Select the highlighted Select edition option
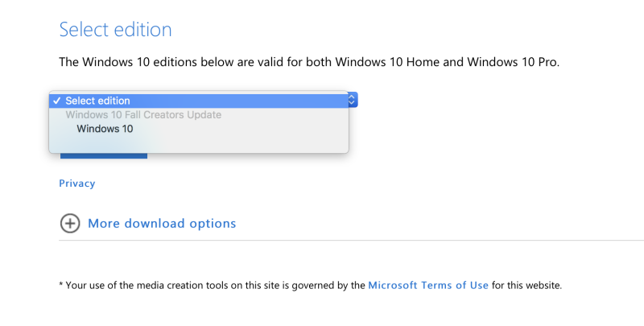This screenshot has width=644, height=326. [x=199, y=101]
